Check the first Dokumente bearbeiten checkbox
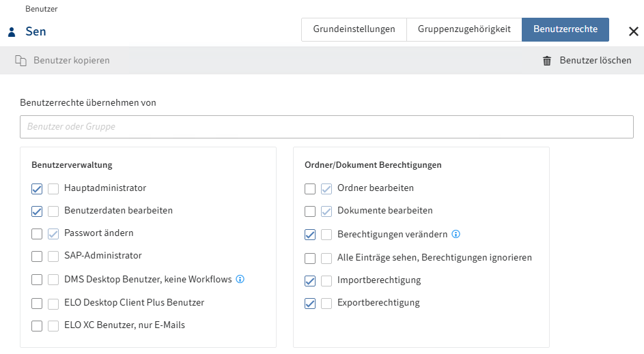 click(310, 211)
